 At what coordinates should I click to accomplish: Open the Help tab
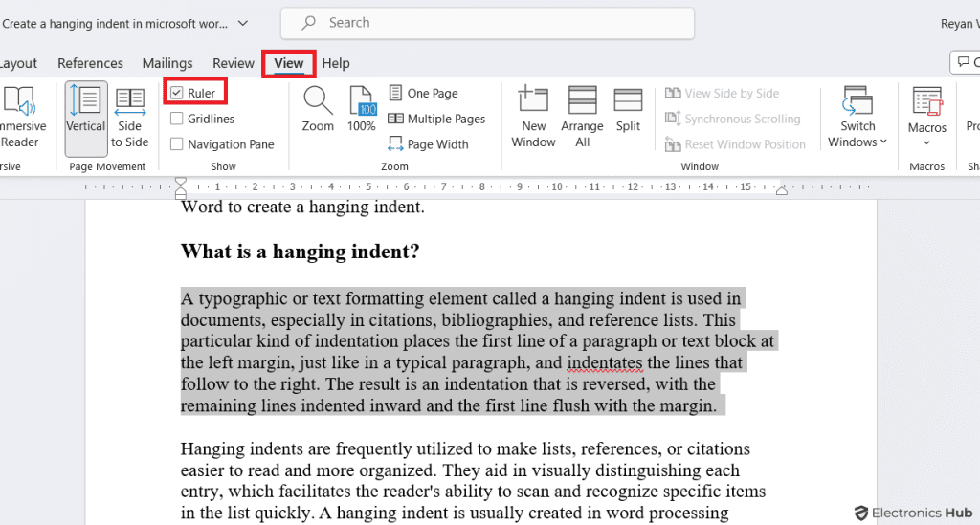(x=336, y=63)
